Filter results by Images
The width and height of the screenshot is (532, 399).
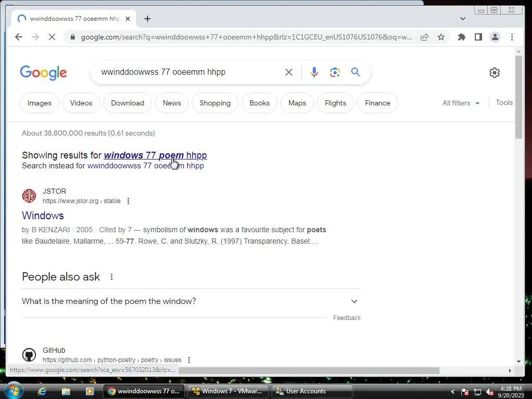pos(39,103)
